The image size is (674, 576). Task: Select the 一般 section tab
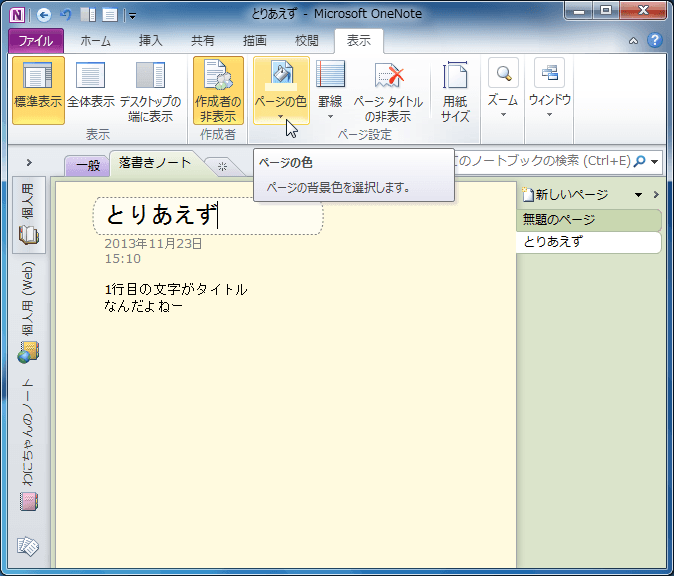click(x=88, y=165)
